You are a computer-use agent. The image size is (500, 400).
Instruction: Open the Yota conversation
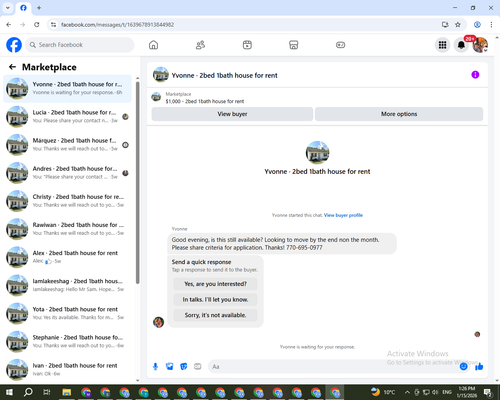(67, 313)
